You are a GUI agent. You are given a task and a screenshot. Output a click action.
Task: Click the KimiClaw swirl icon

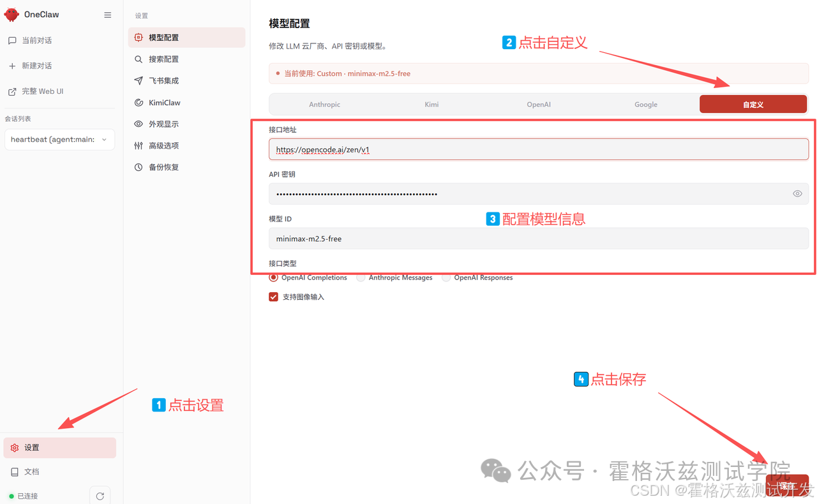coord(139,103)
